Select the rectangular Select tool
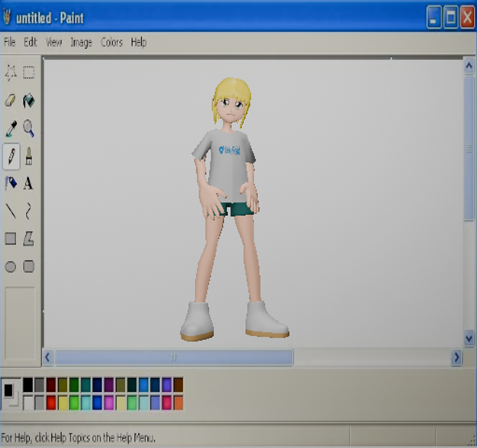 [x=29, y=73]
